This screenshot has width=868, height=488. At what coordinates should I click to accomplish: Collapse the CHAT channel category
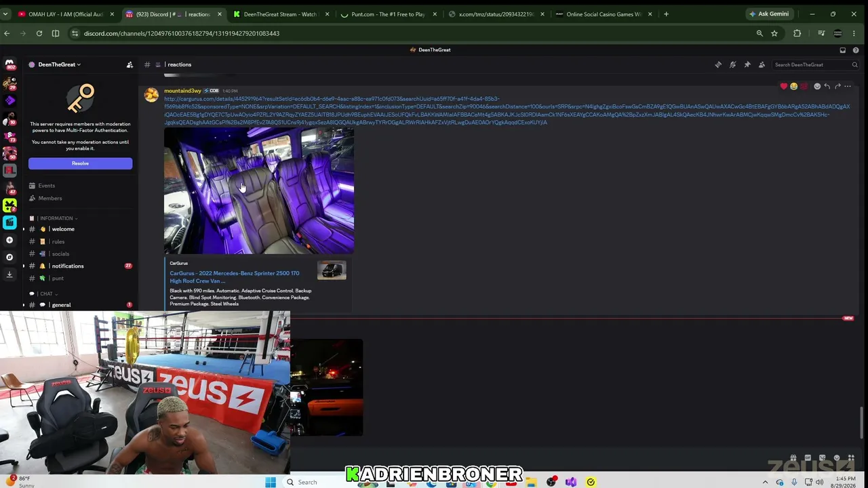pos(47,293)
